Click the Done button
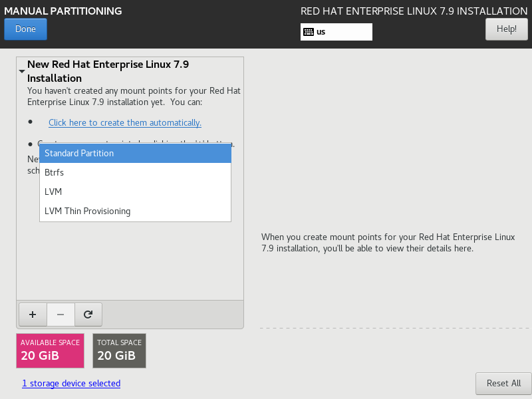The image size is (532, 399). 25,29
